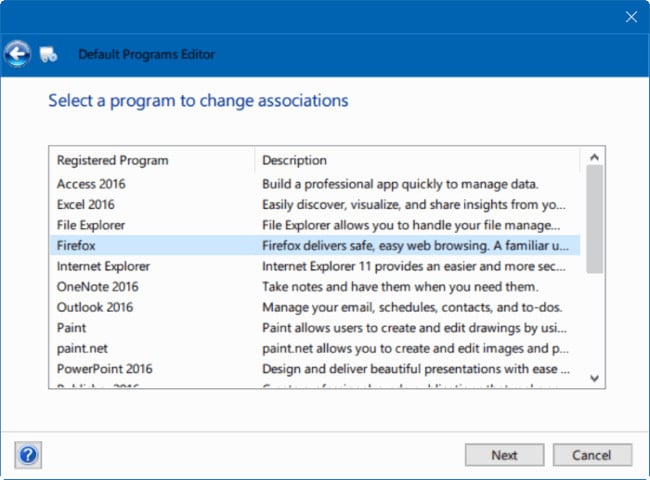Select the Firefox row
Image resolution: width=650 pixels, height=480 pixels.
point(315,245)
